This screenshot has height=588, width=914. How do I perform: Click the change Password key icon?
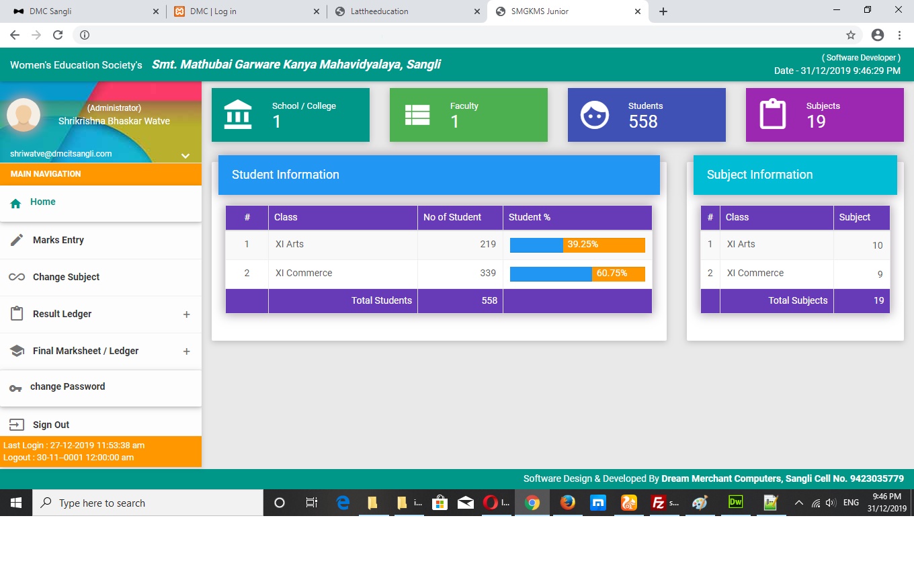click(x=15, y=388)
